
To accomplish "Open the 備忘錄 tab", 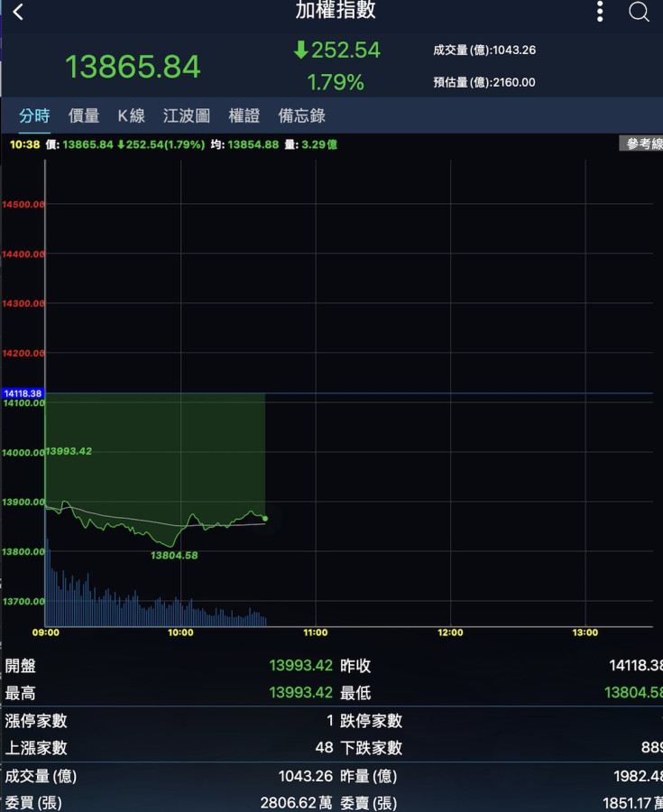I will pyautogui.click(x=301, y=115).
